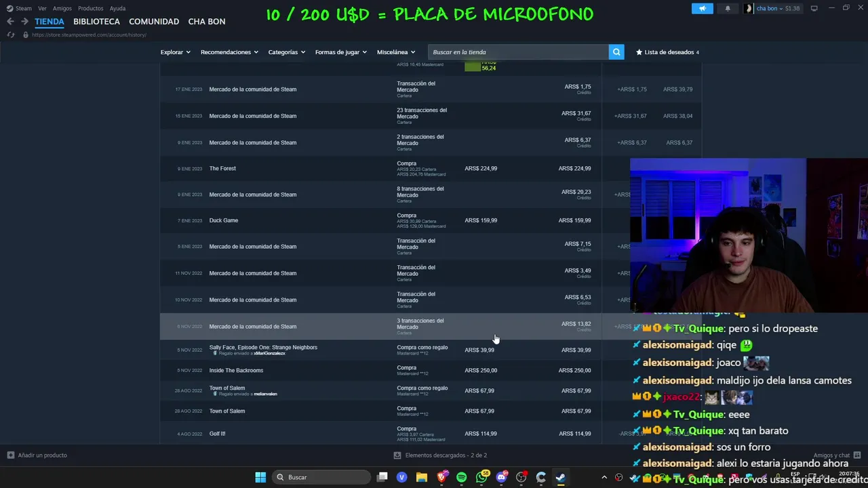The image size is (868, 488).
Task: Open File Explorer from the taskbar
Action: (x=421, y=477)
